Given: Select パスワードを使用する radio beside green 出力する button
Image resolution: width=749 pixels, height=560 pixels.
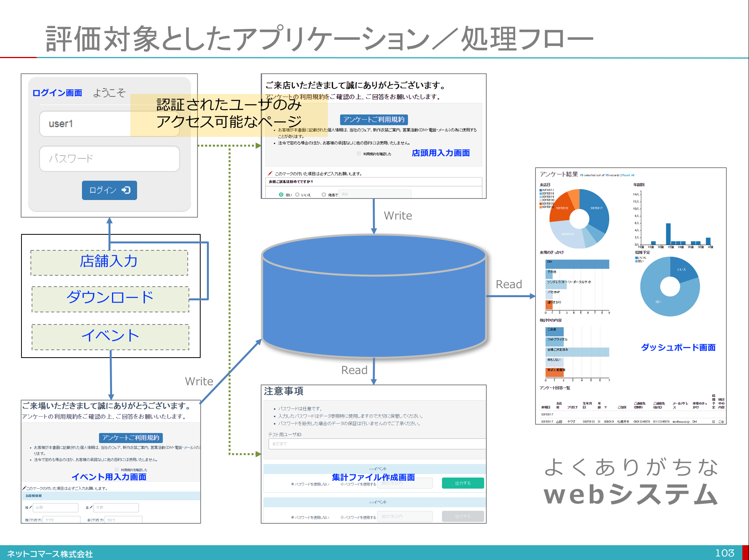Looking at the screenshot, I should [342, 484].
